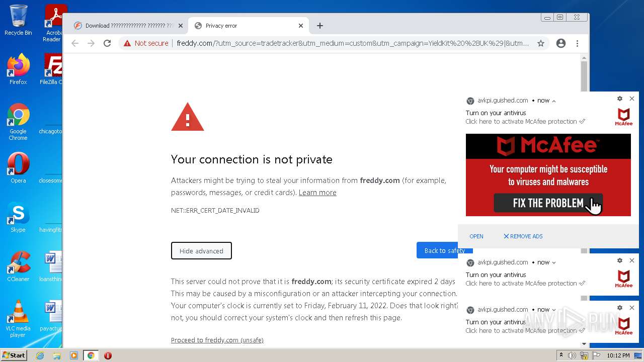Close the second avkpi.guished.com notification

coord(632,260)
